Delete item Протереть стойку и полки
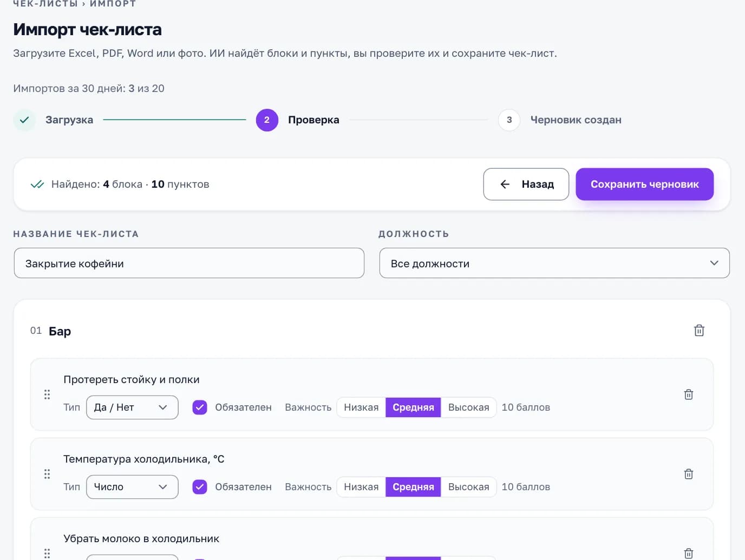 coord(688,394)
